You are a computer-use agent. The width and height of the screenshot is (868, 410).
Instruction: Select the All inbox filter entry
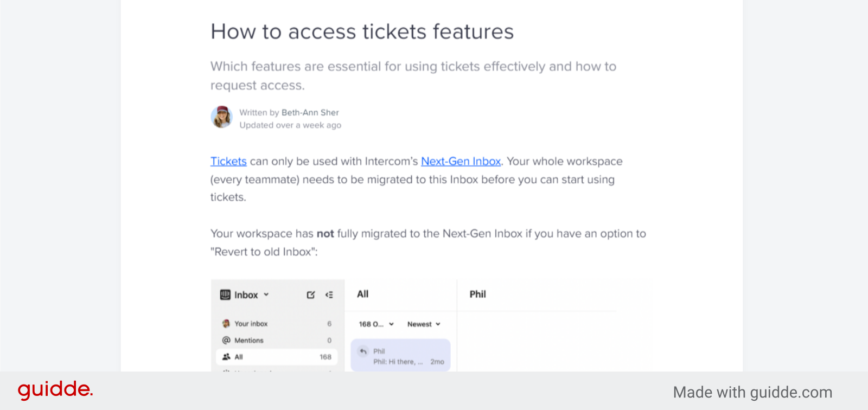click(239, 356)
